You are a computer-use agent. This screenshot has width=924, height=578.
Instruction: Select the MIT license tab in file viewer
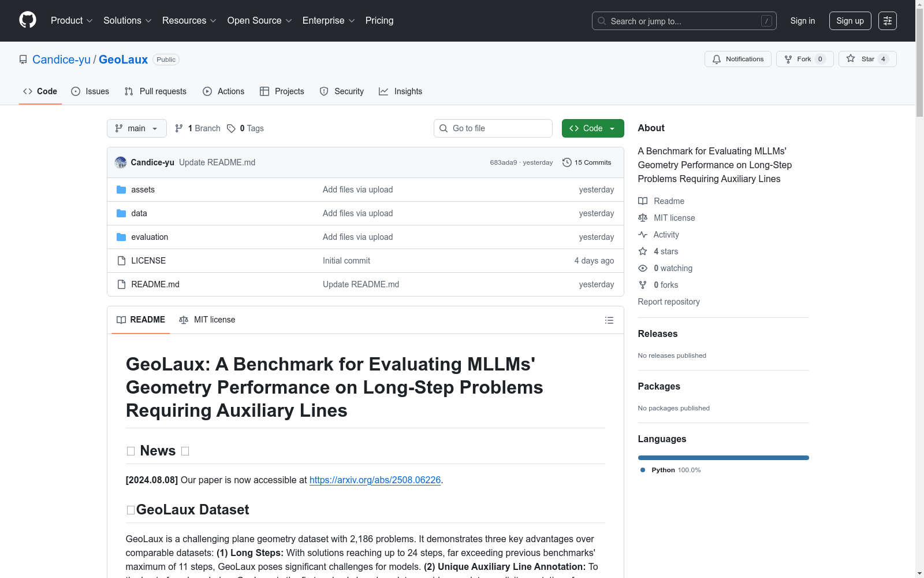click(x=207, y=320)
